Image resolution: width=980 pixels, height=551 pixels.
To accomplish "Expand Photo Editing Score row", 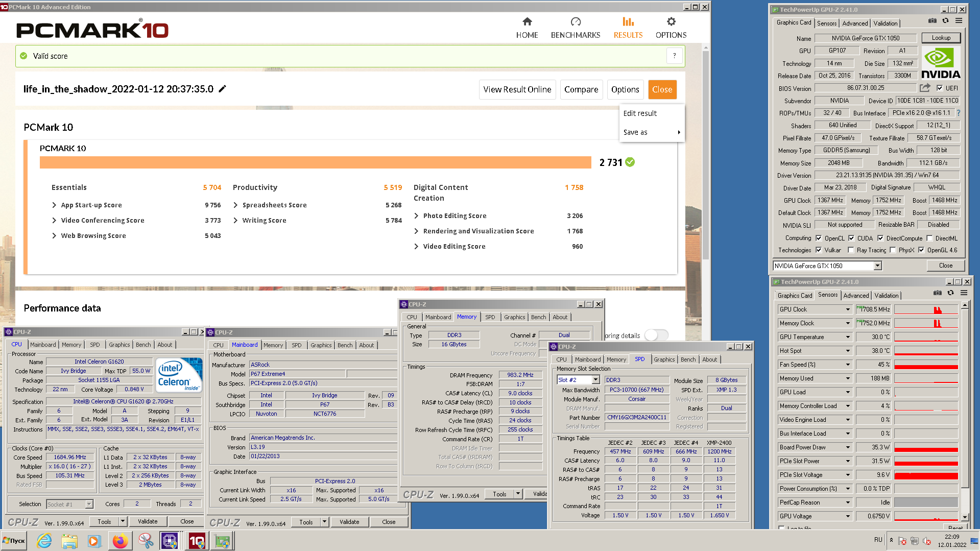I will (x=416, y=215).
